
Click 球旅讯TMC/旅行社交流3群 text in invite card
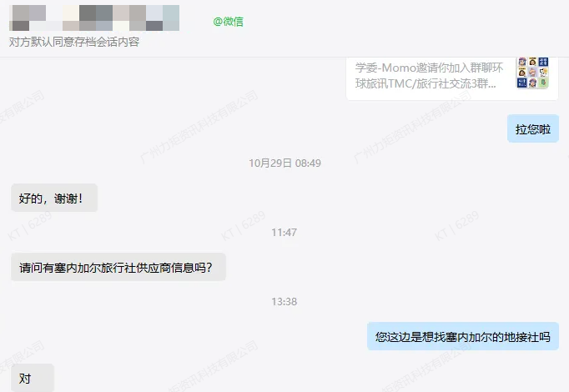click(x=425, y=83)
